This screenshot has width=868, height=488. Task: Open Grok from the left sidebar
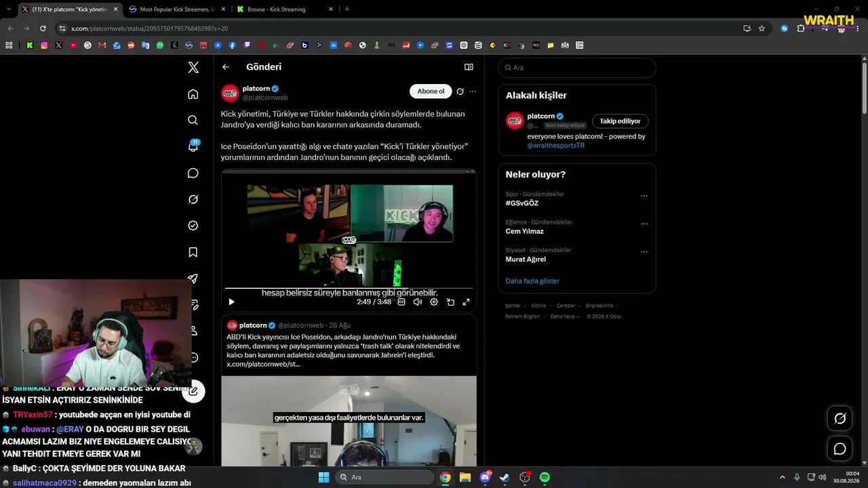click(193, 199)
